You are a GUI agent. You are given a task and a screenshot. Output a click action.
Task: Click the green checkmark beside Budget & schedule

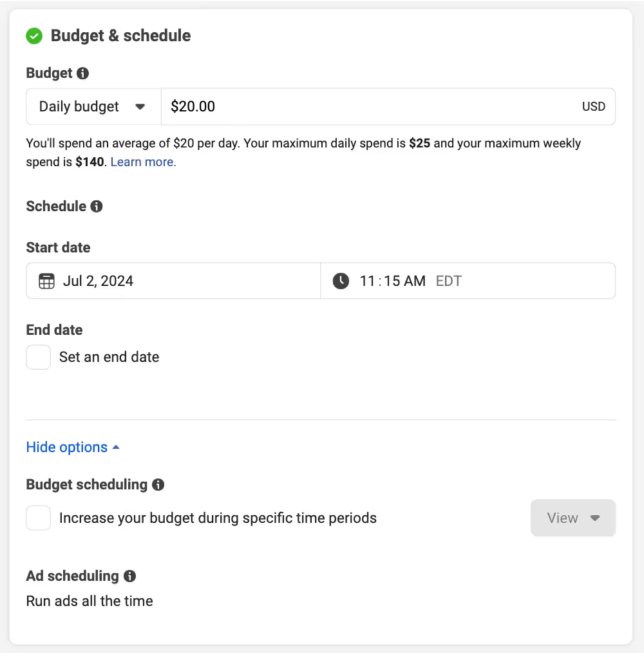point(34,36)
